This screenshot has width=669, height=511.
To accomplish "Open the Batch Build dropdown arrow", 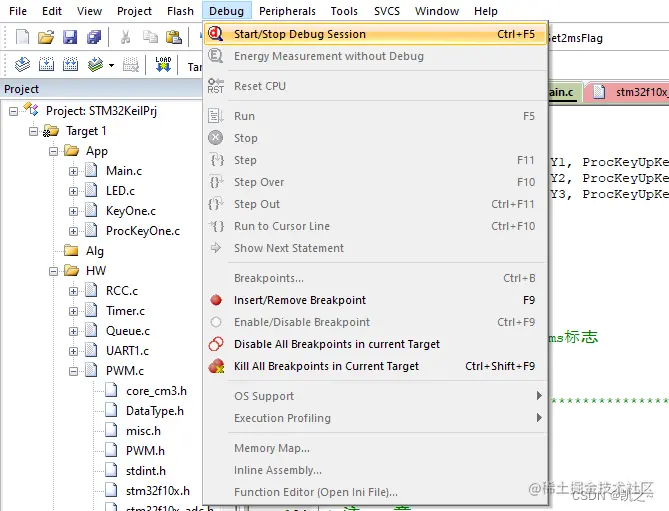I will click(111, 66).
